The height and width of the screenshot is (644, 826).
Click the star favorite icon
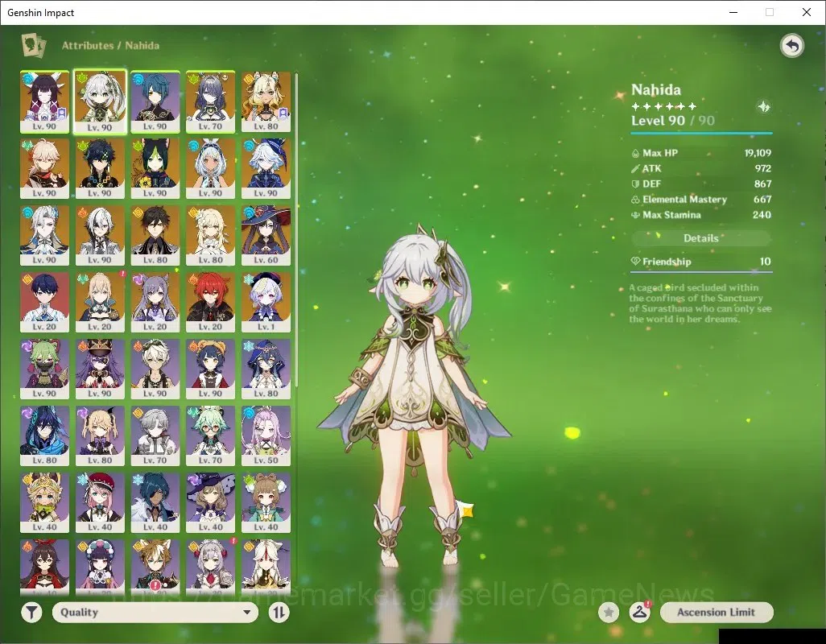[x=609, y=613]
